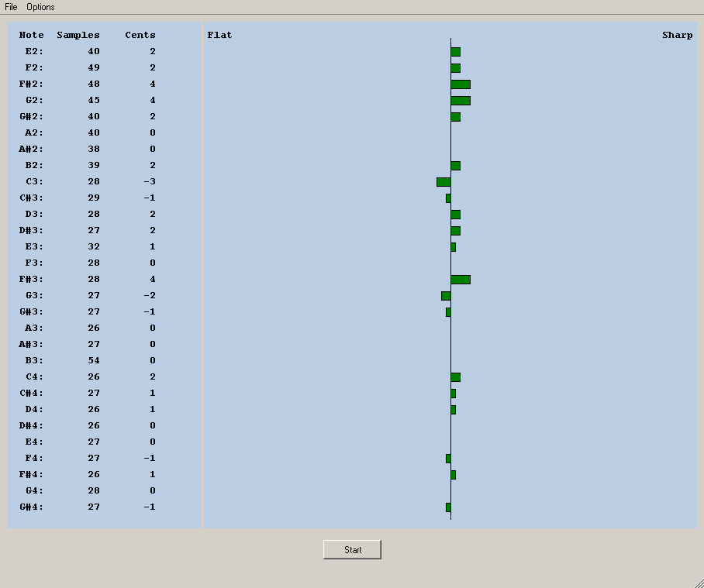Click the window resize grip corner
The width and height of the screenshot is (704, 588).
[698, 582]
